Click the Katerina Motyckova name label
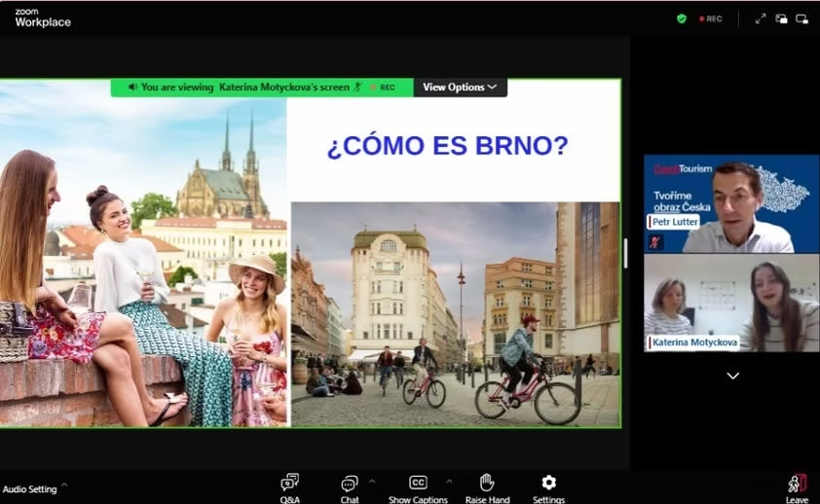This screenshot has height=504, width=820. 693,342
